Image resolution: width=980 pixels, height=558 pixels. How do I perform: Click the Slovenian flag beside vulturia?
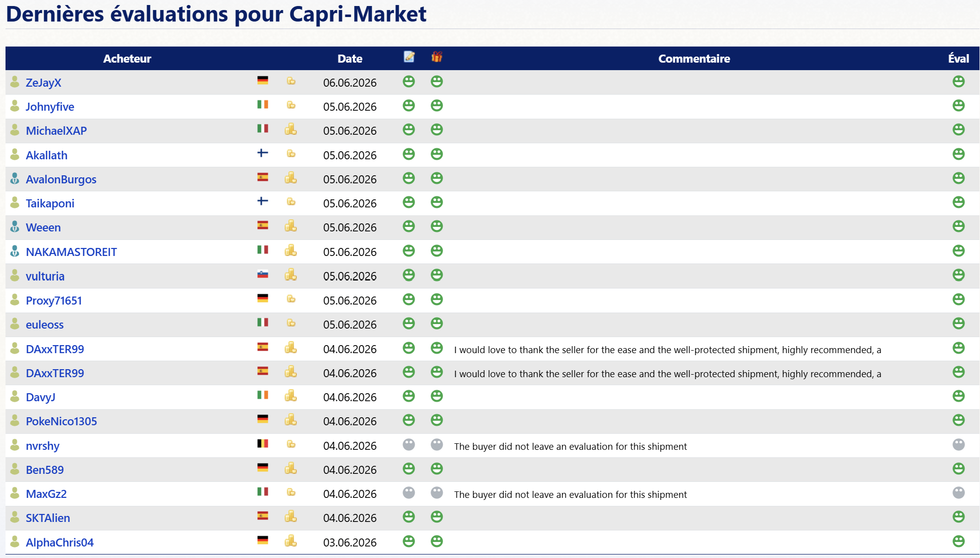tap(263, 274)
